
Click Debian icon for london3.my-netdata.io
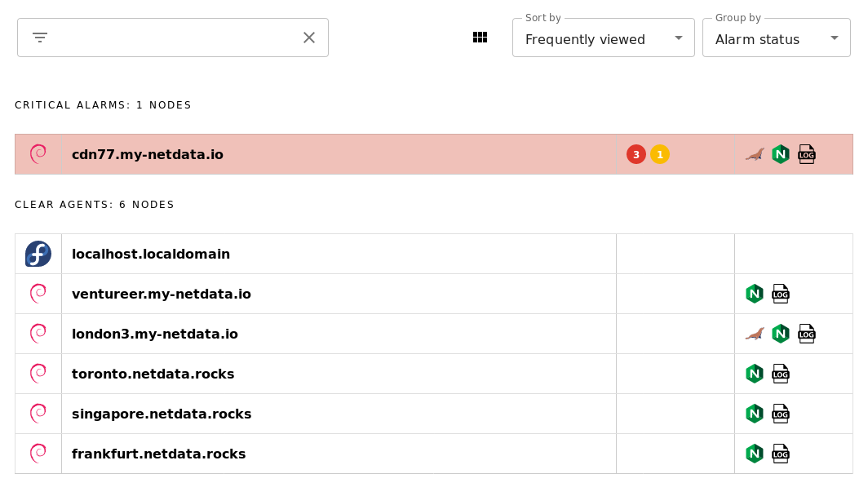(38, 333)
